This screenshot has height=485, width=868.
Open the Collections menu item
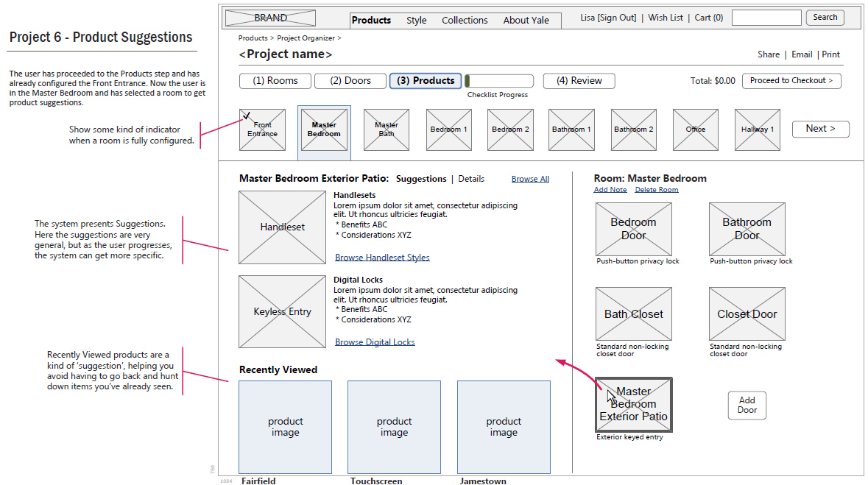point(465,21)
